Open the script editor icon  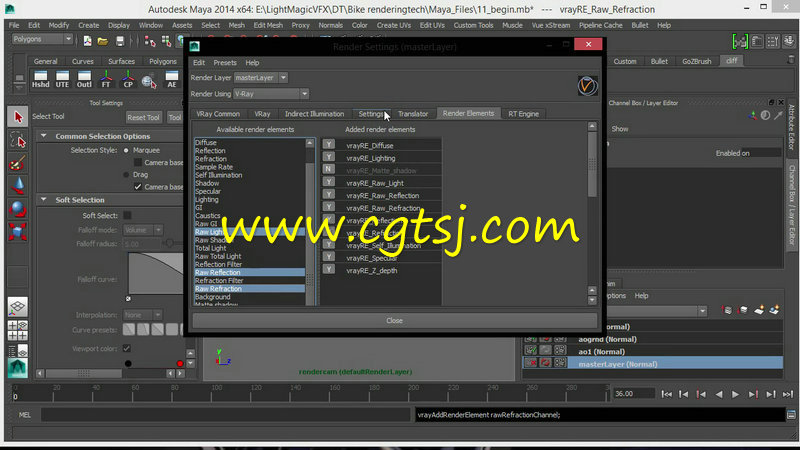coord(791,415)
